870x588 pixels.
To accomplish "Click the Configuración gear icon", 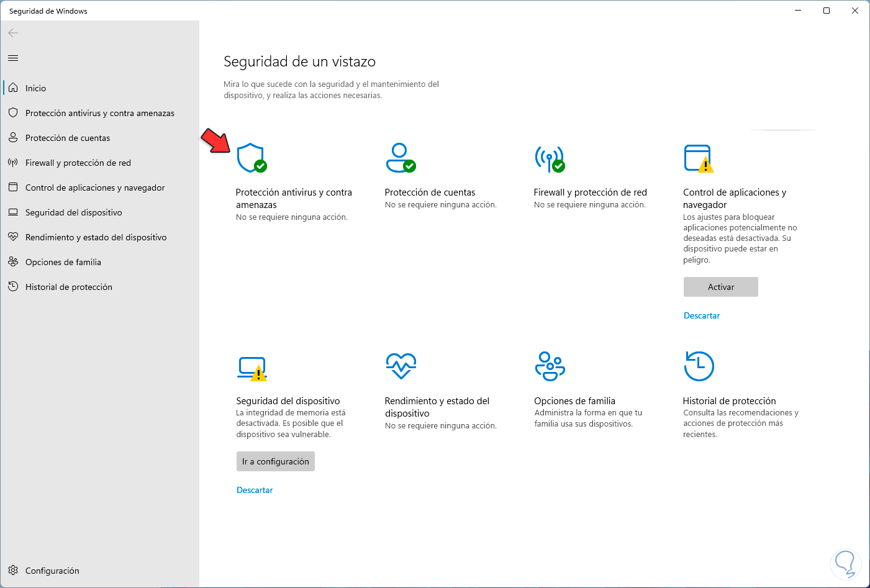I will pyautogui.click(x=13, y=571).
